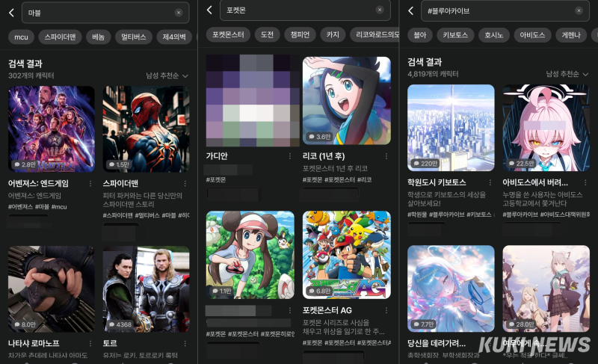The height and width of the screenshot is (364, 598).
Task: Select the 카지 tag chip
Action: point(333,34)
